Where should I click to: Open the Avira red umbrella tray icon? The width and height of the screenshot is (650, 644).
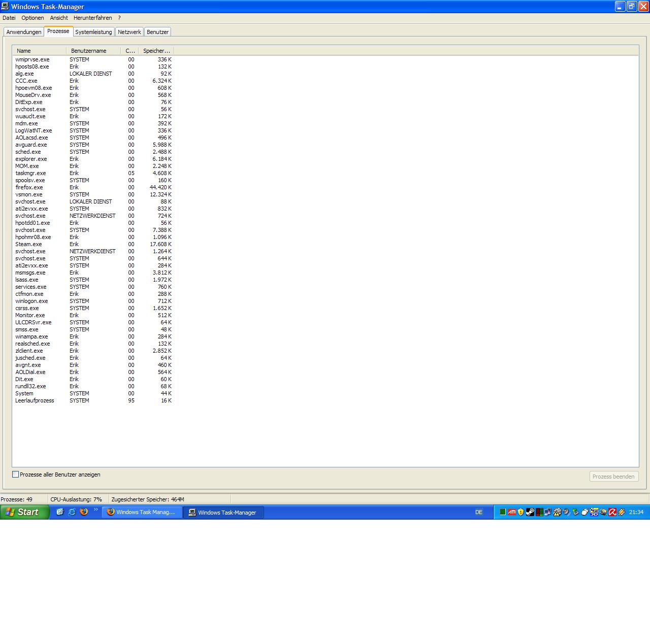coord(612,512)
